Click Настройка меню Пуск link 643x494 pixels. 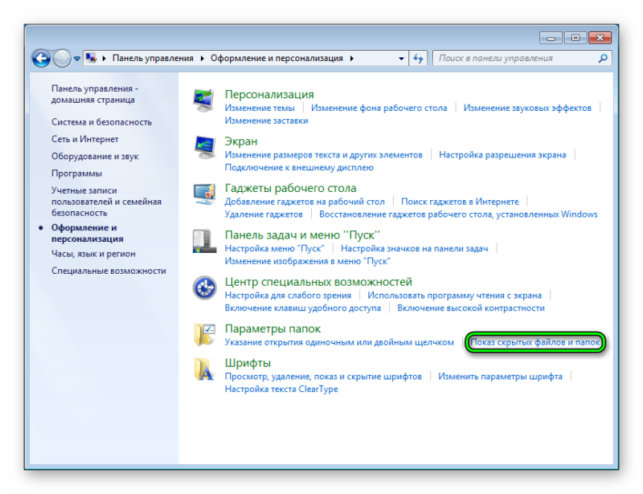pyautogui.click(x=274, y=248)
